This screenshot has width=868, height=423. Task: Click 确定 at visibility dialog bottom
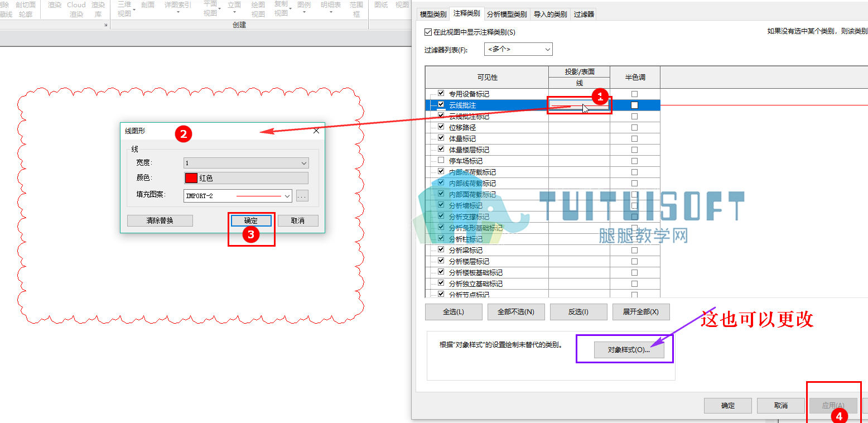[x=728, y=406]
